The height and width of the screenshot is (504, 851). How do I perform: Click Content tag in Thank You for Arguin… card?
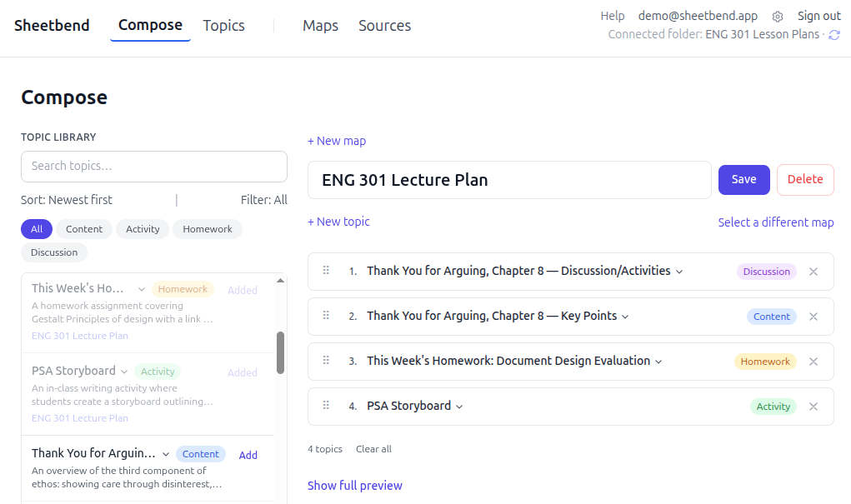(x=200, y=454)
